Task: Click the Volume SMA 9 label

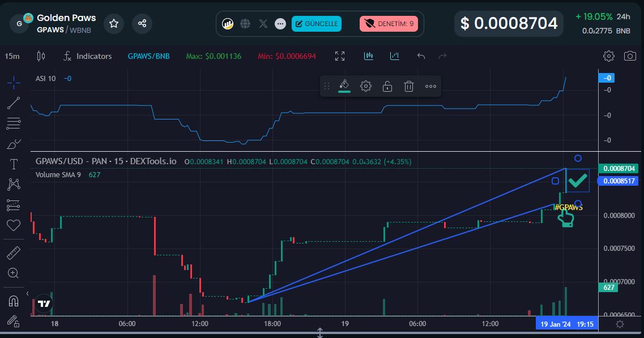Action: [x=58, y=174]
